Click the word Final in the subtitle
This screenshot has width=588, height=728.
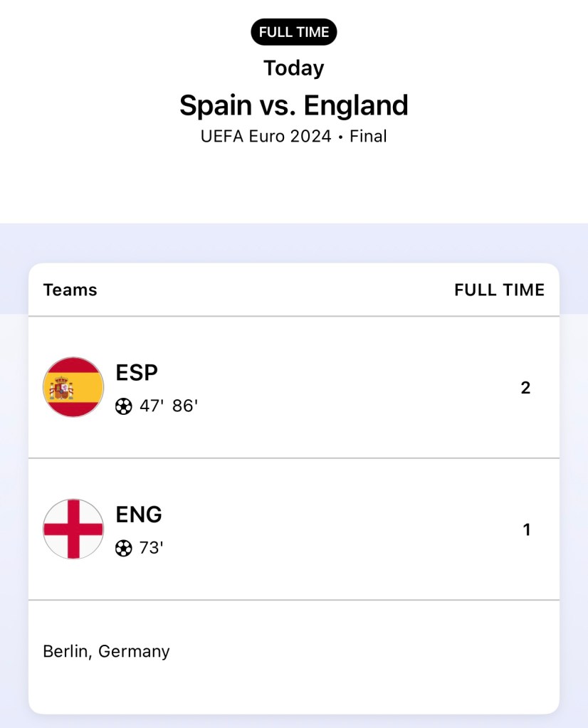[x=368, y=136]
